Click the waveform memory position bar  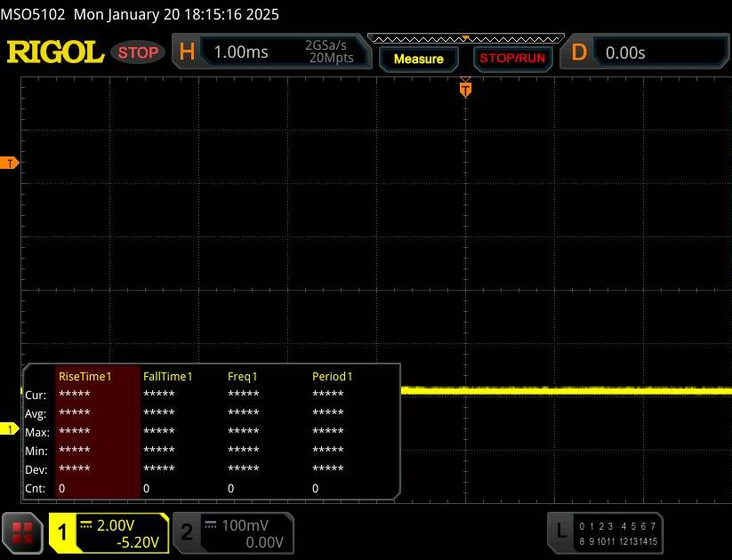(x=464, y=38)
